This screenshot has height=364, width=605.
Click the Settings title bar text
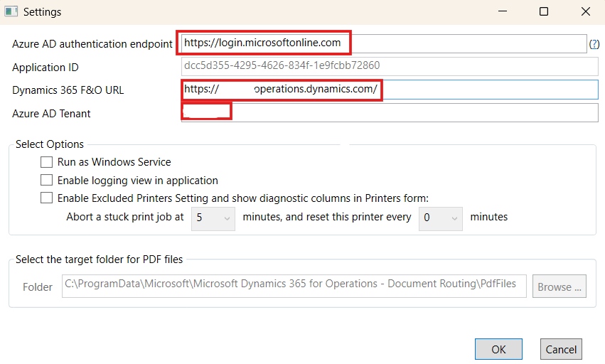click(43, 12)
